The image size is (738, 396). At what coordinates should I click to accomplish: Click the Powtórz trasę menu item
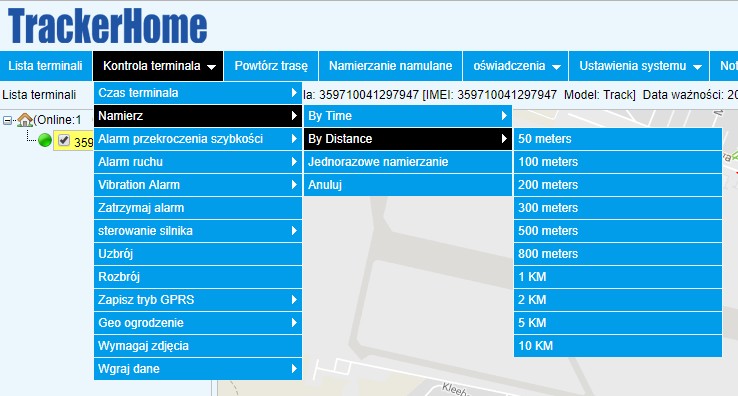271,66
